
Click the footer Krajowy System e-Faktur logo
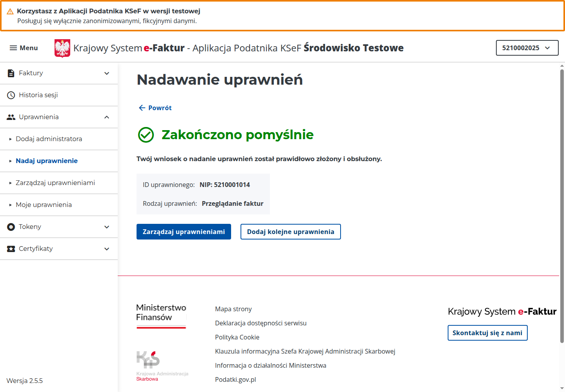pyautogui.click(x=502, y=312)
